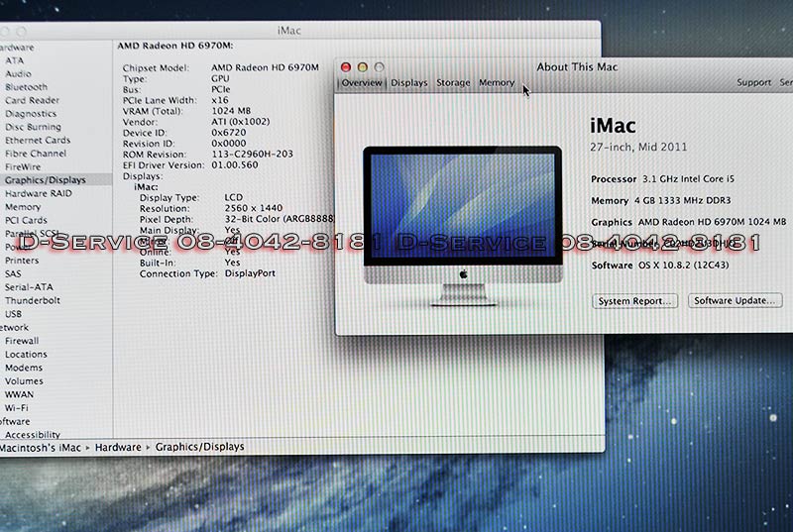Select PCI Cards in the sidebar
This screenshot has height=532, width=793.
(26, 220)
